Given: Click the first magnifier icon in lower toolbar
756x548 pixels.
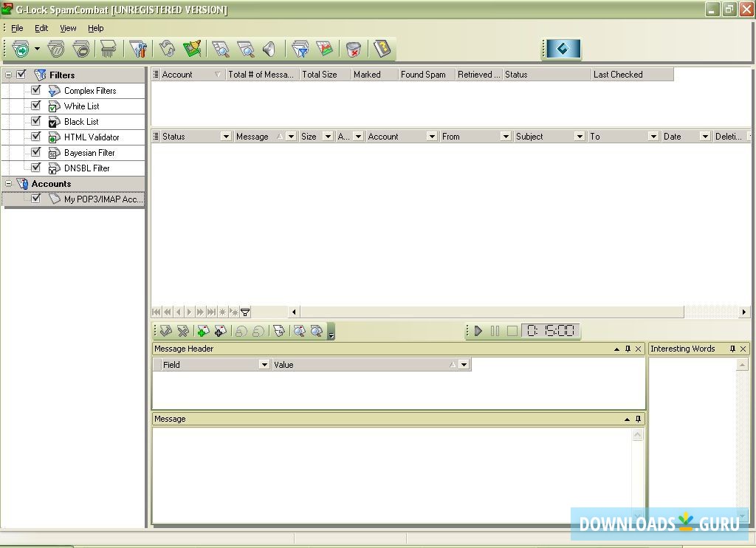Looking at the screenshot, I should tap(300, 331).
